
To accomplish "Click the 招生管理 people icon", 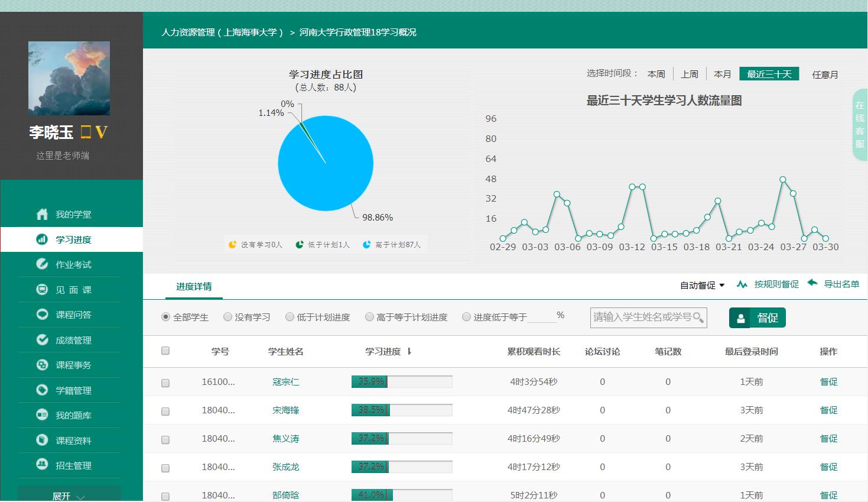I will pos(42,465).
